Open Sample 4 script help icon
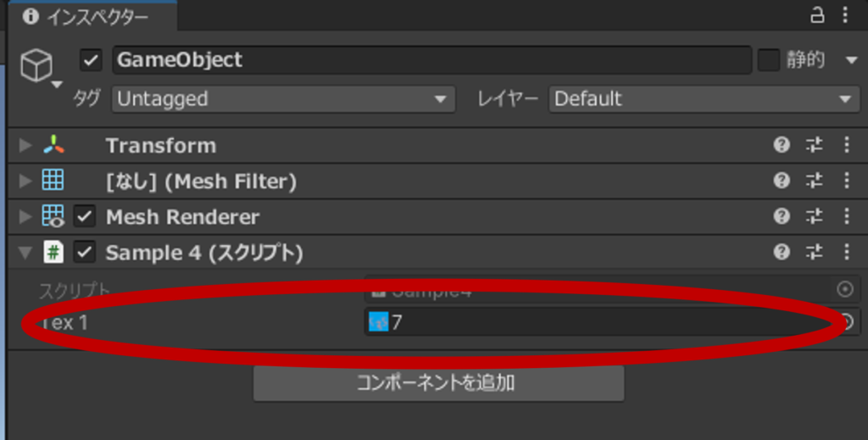Screen dimensions: 868x440 click(782, 253)
